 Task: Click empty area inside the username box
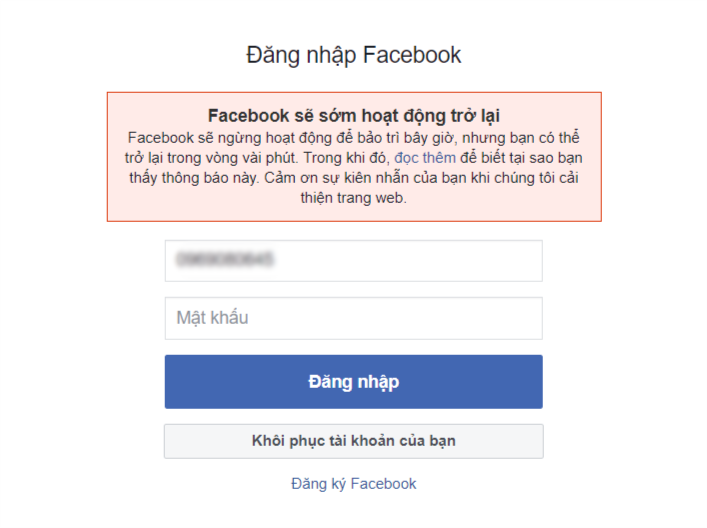click(x=406, y=261)
